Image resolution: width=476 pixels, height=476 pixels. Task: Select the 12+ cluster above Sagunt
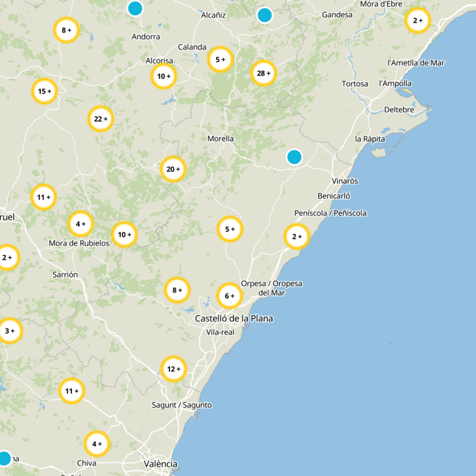(x=174, y=369)
